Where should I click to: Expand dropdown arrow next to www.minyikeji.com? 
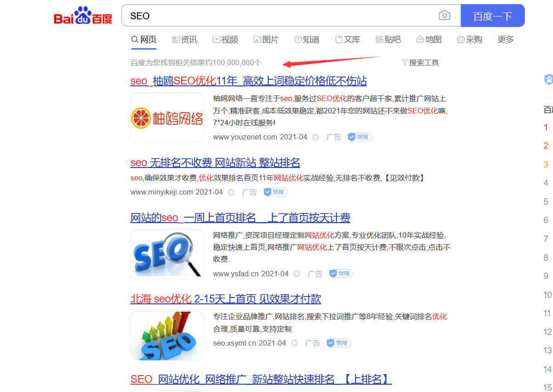point(231,192)
